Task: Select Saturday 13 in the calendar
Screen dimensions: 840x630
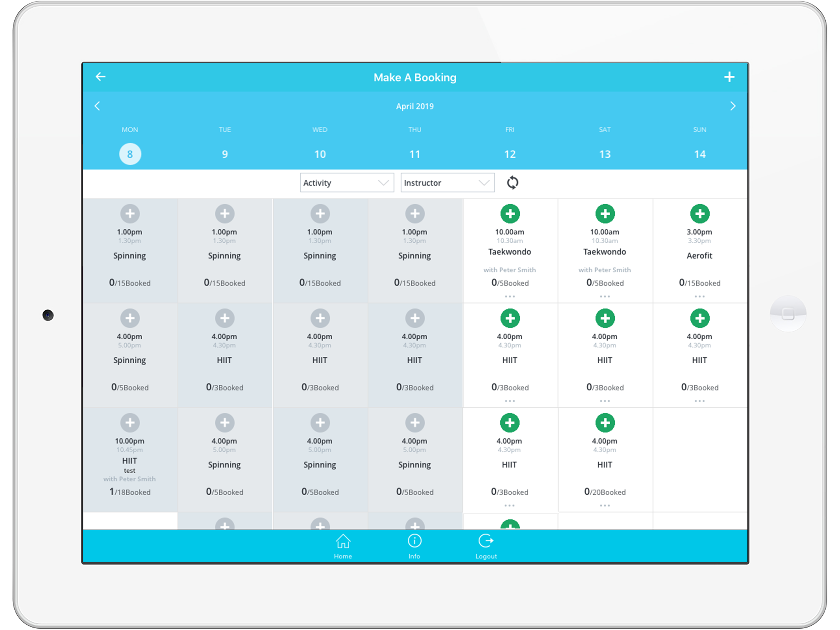Action: 604,154
